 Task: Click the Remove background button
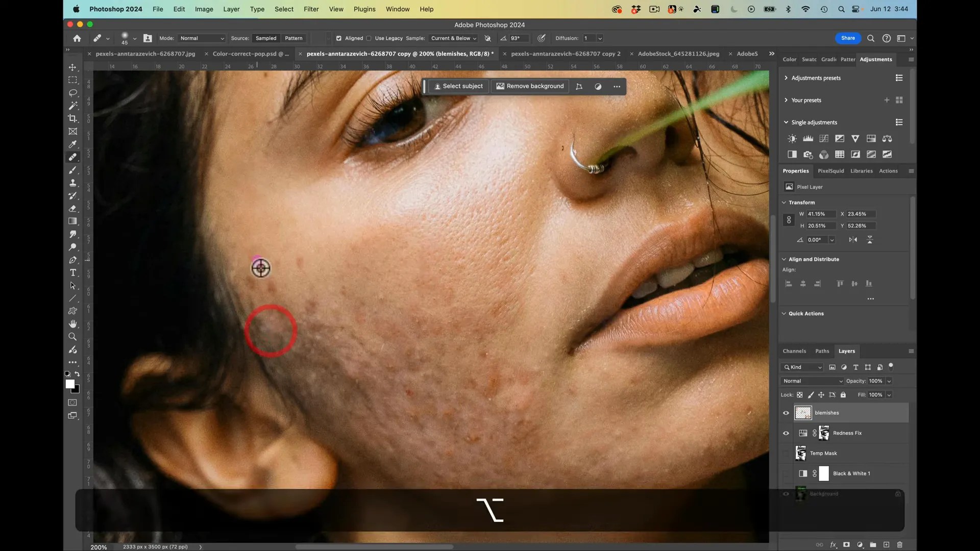point(530,86)
